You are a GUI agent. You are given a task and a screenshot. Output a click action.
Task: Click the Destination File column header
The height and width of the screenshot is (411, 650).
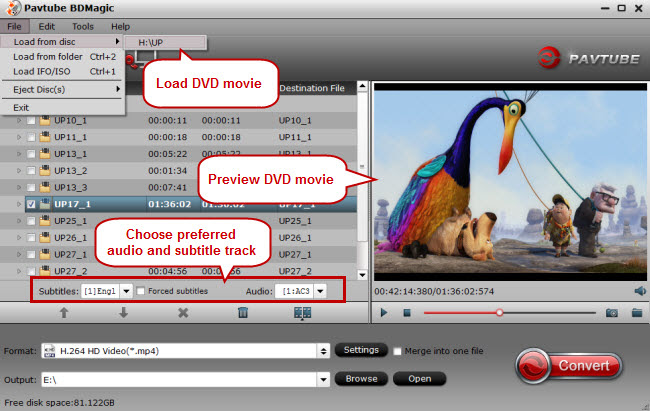coord(312,88)
